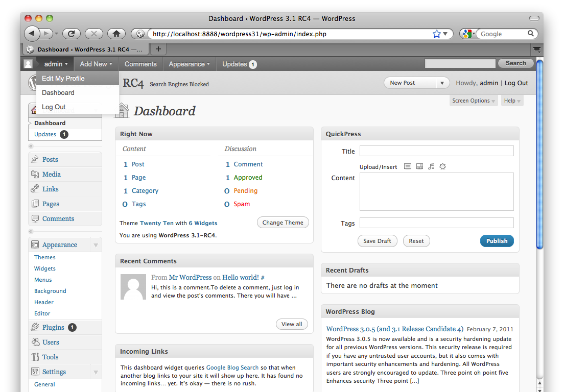Open the Appearance dropdown in admin bar
Image resolution: width=564 pixels, height=392 pixels.
189,64
